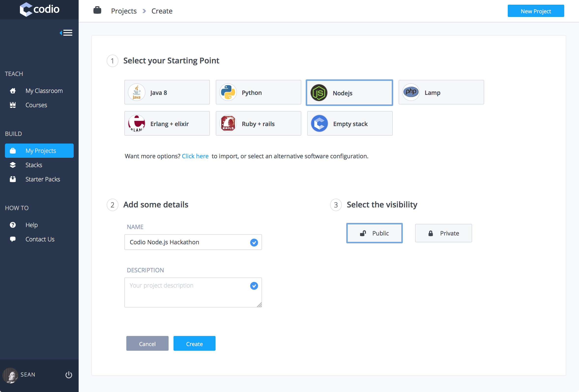Click the name field validation checkmark
This screenshot has width=579, height=392.
click(254, 242)
